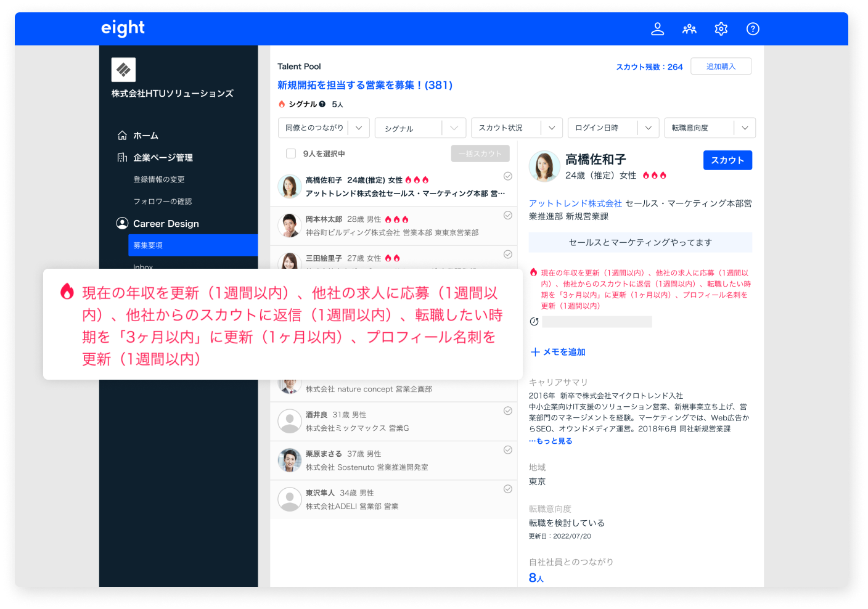Open the 同僚とのつながり filter dropdown
Image resolution: width=868 pixels, height=609 pixels.
click(x=324, y=128)
